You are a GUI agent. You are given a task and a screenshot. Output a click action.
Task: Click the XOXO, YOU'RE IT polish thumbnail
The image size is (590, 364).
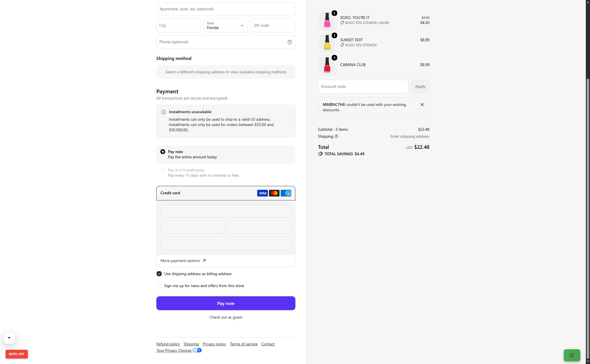point(327,20)
